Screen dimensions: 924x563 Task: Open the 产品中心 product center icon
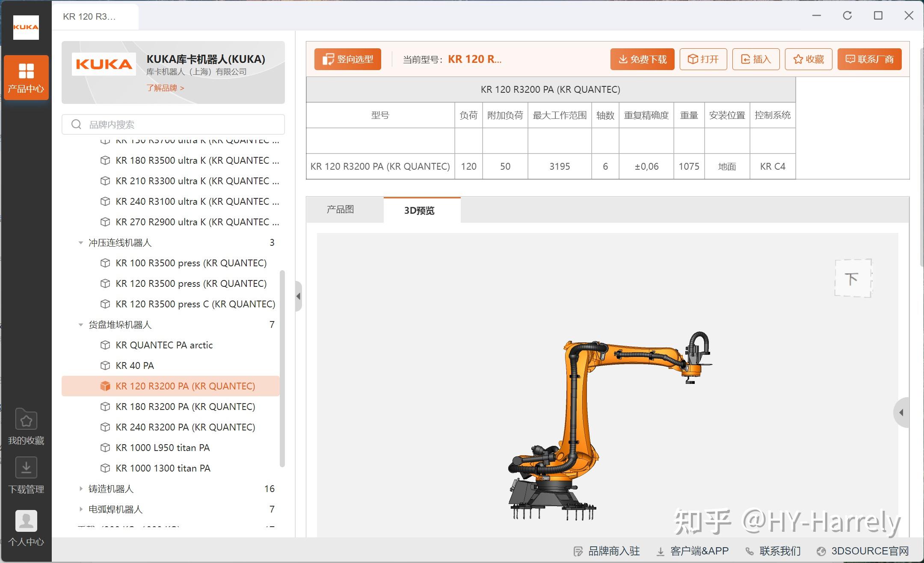pyautogui.click(x=26, y=77)
